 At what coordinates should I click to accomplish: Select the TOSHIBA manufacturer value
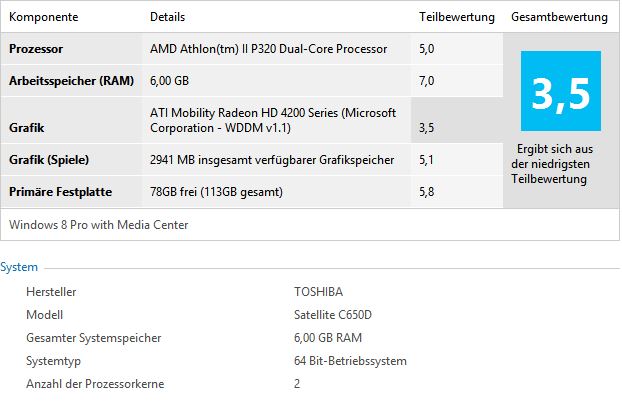tap(318, 292)
